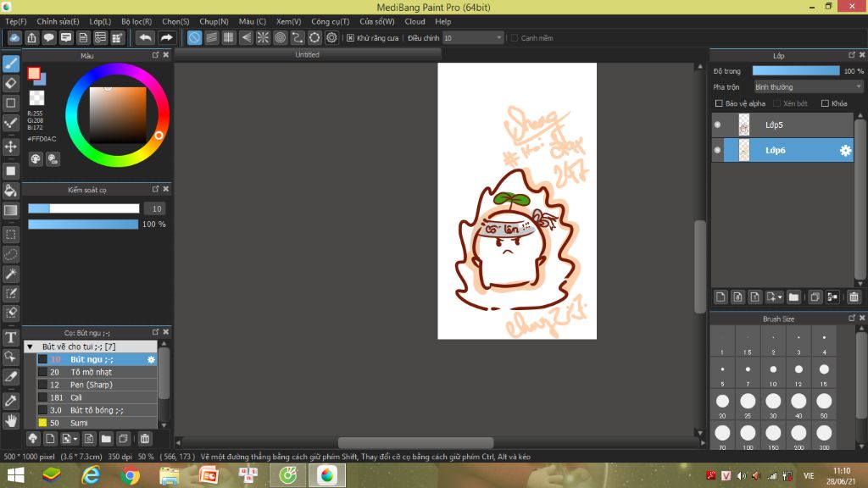Screen dimensions: 868x488
Task: Adjust the brush size slider in Kiểm soát cọ
Action: click(x=84, y=208)
